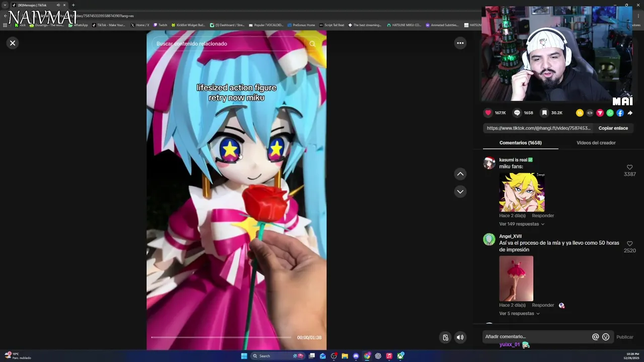This screenshot has width=644, height=362.
Task: Reply to Angel_XVII's comment
Action: point(543,305)
